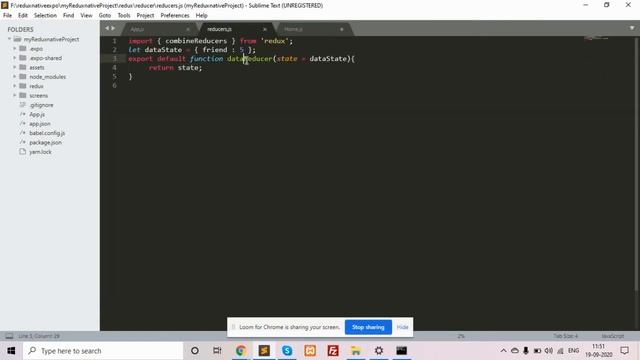Collapse the myReduxnativeProject root folder
The height and width of the screenshot is (360, 640).
point(9,39)
